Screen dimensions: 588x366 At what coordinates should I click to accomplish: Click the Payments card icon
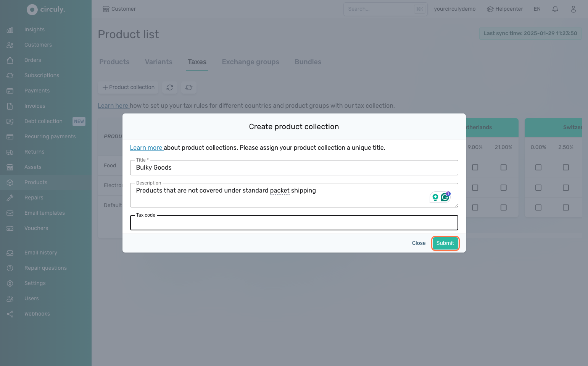[x=10, y=91]
